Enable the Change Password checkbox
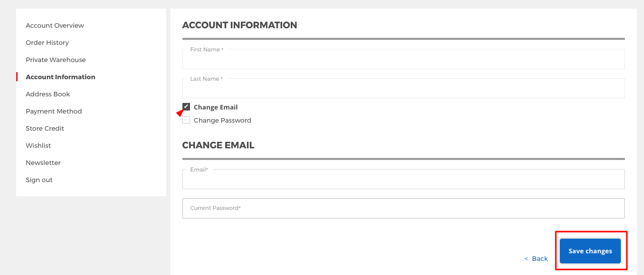The width and height of the screenshot is (644, 275). pos(186,120)
